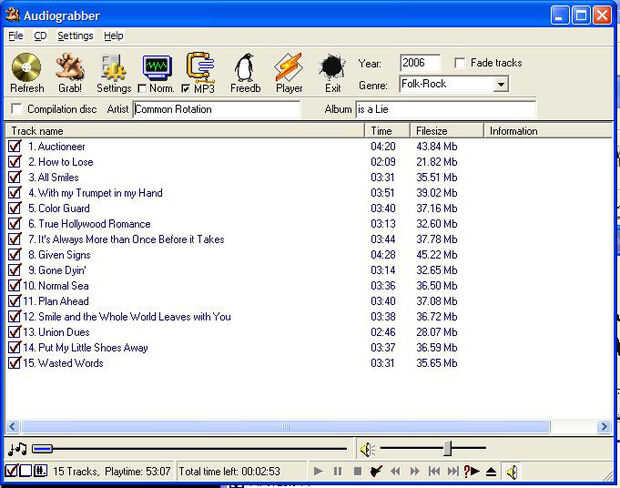Check all tracks icon in status bar
This screenshot has width=620, height=488.
pyautogui.click(x=11, y=471)
